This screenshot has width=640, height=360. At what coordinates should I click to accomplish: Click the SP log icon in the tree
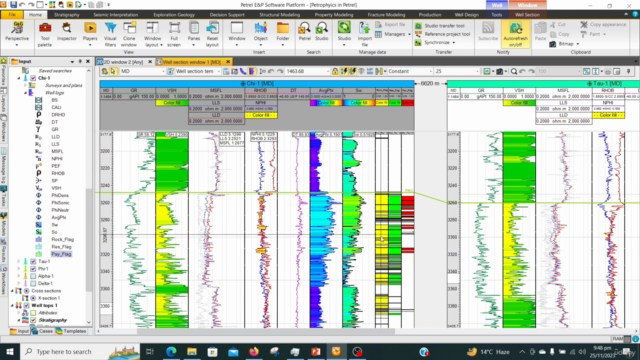coord(39,181)
